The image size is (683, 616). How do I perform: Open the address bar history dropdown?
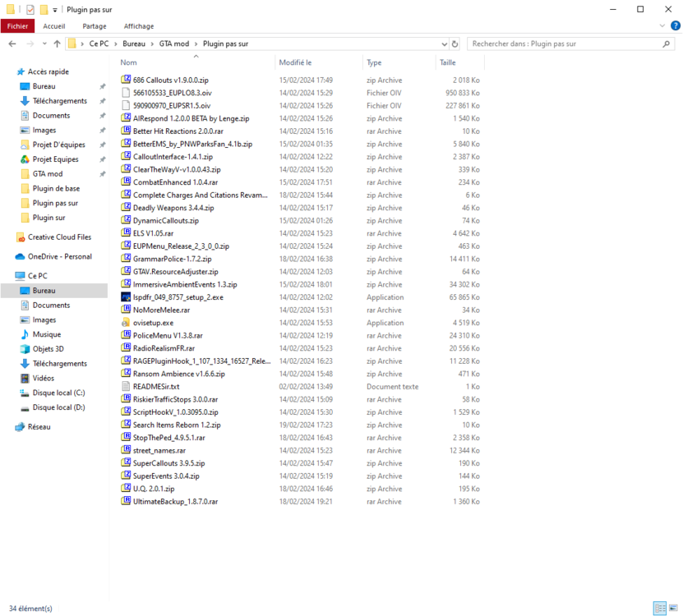(444, 44)
